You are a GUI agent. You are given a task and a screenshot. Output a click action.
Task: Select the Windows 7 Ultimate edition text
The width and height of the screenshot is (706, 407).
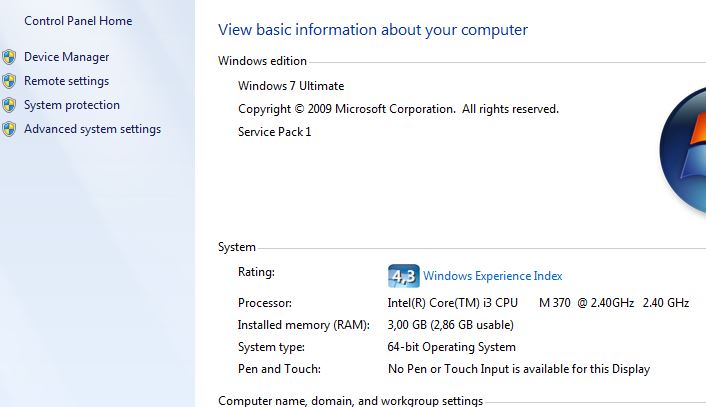[291, 86]
